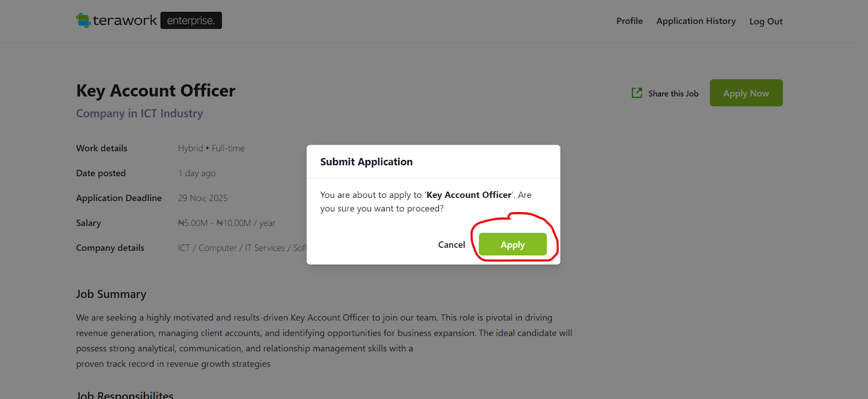868x399 pixels.
Task: Click the bold job name in dialog message
Action: [x=469, y=195]
